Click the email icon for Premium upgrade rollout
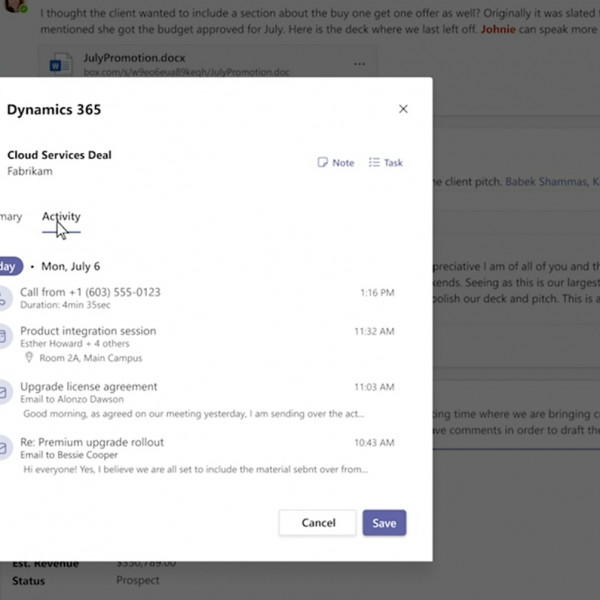 [5, 448]
